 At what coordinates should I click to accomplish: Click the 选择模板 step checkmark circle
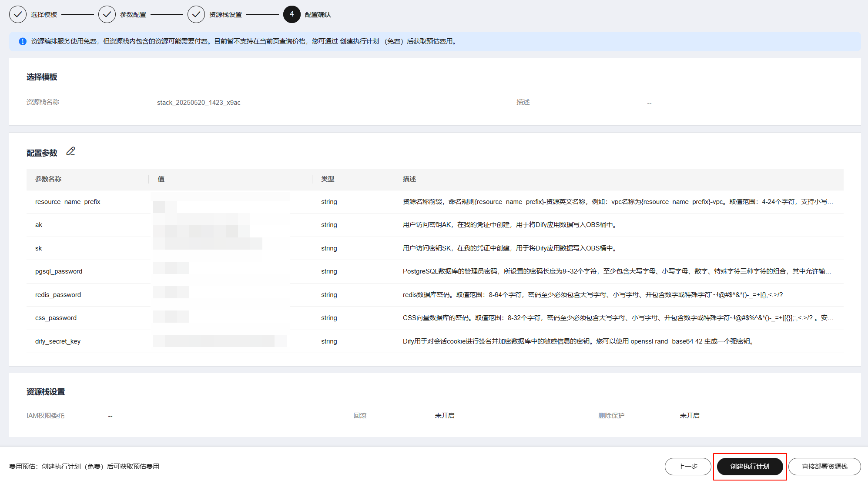coord(18,14)
